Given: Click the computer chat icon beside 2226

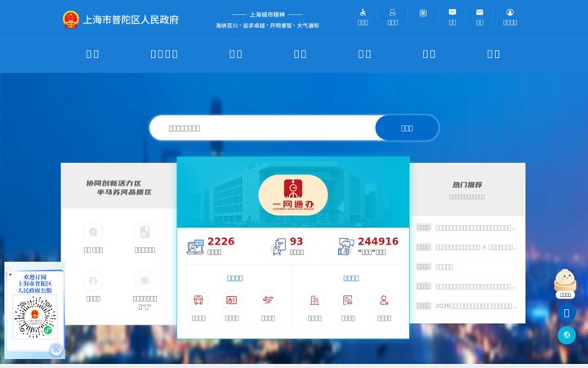Looking at the screenshot, I should coord(195,247).
